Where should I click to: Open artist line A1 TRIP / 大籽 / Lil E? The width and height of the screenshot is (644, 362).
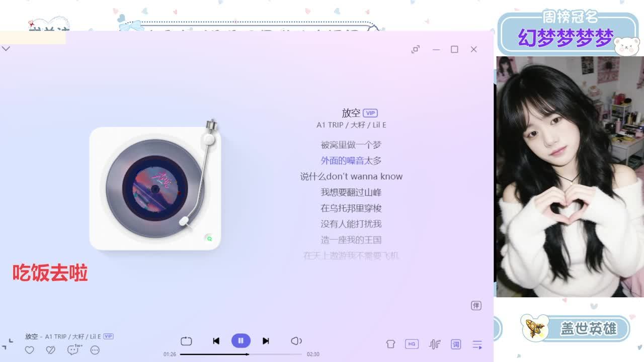click(x=351, y=125)
